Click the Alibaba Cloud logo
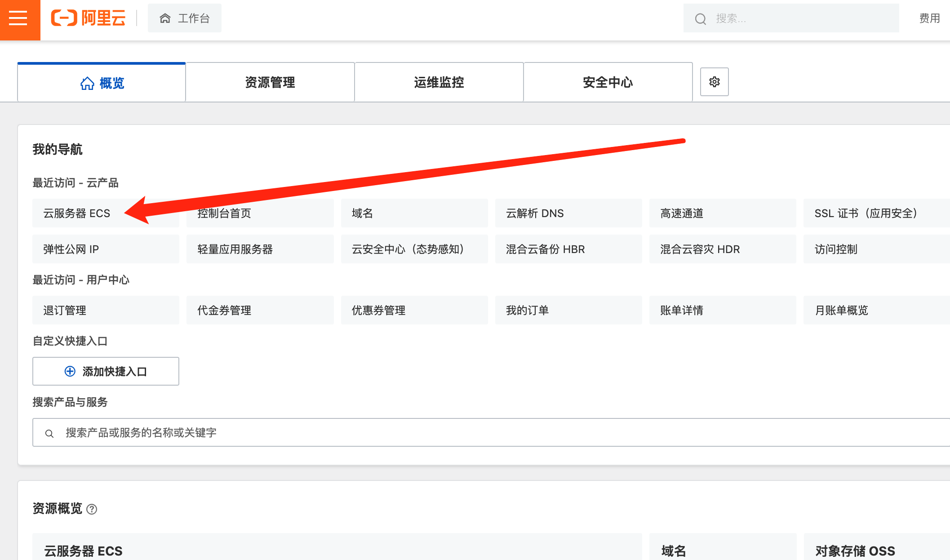The image size is (950, 560). point(88,18)
